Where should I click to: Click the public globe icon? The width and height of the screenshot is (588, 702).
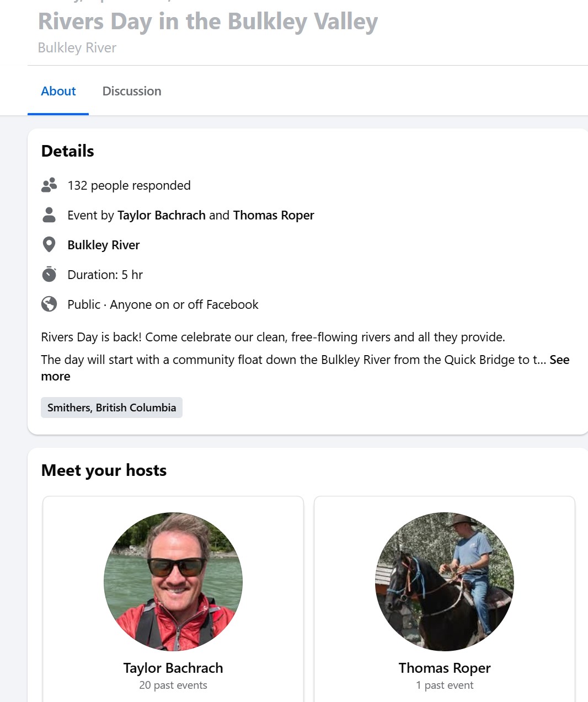[x=49, y=304]
